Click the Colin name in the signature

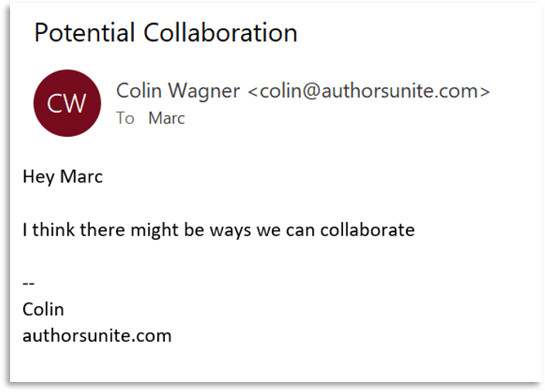click(43, 309)
